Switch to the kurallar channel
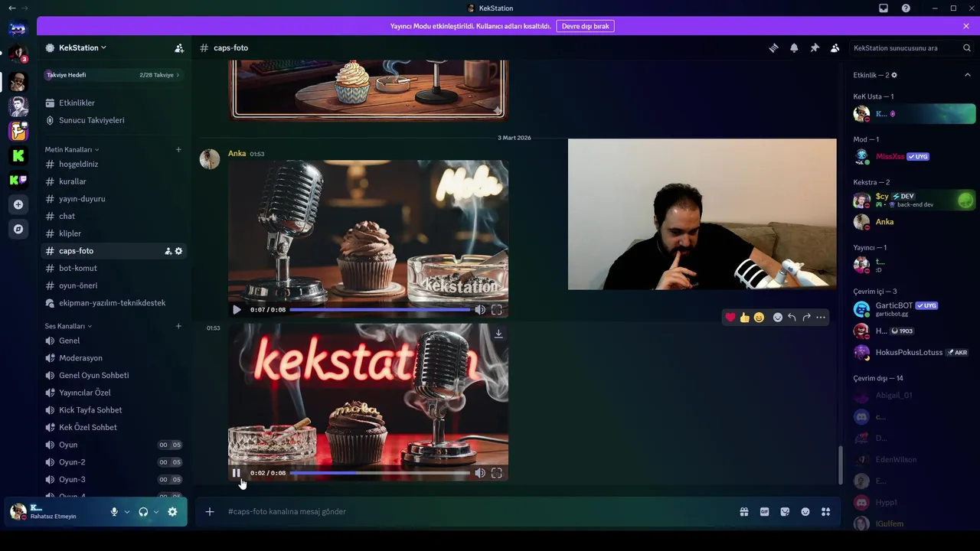 (x=113, y=181)
